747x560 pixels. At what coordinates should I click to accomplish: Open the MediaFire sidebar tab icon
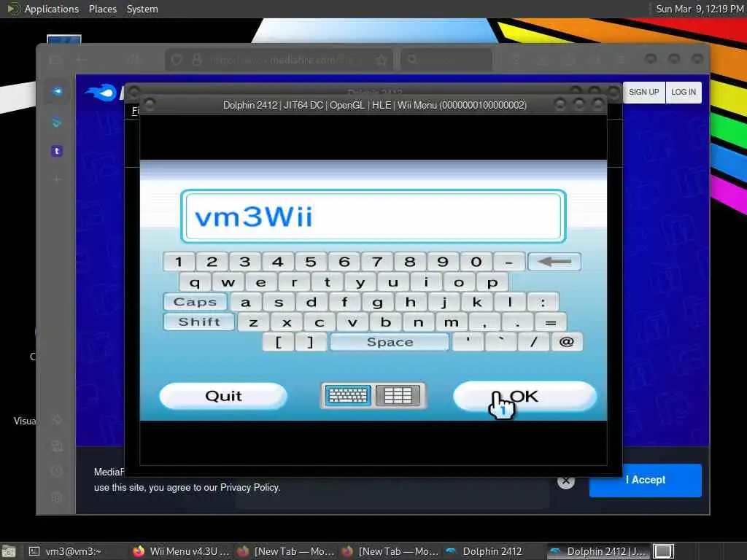pos(57,91)
